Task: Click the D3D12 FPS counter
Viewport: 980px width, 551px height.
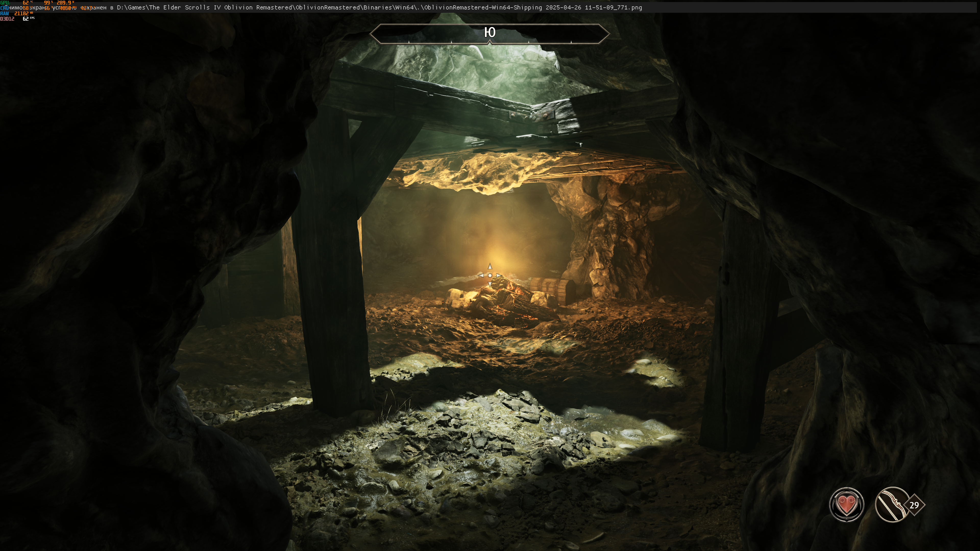Action: coord(26,19)
